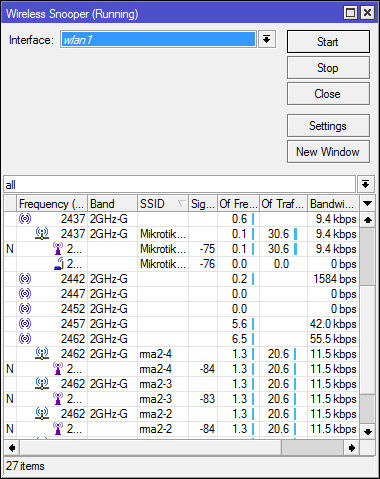
Task: Open a New Window
Action: click(x=328, y=152)
